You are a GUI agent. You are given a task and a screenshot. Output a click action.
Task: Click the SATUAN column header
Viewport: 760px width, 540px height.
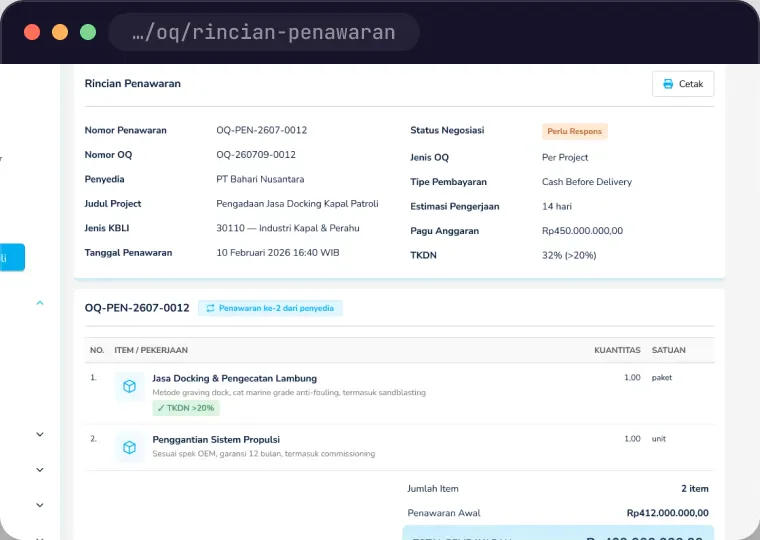point(668,350)
